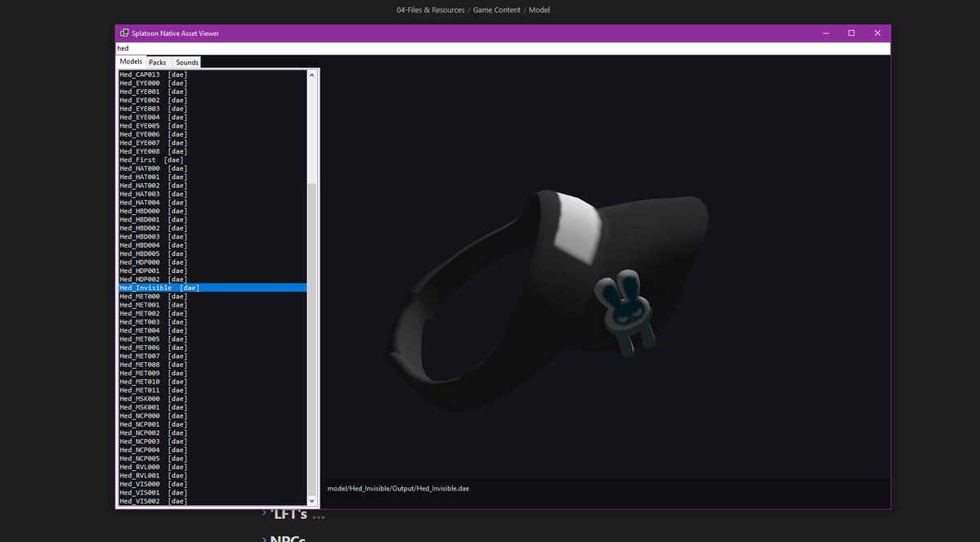Select Hed_EYE000 in the list
Image resolution: width=980 pixels, height=542 pixels.
tap(213, 83)
